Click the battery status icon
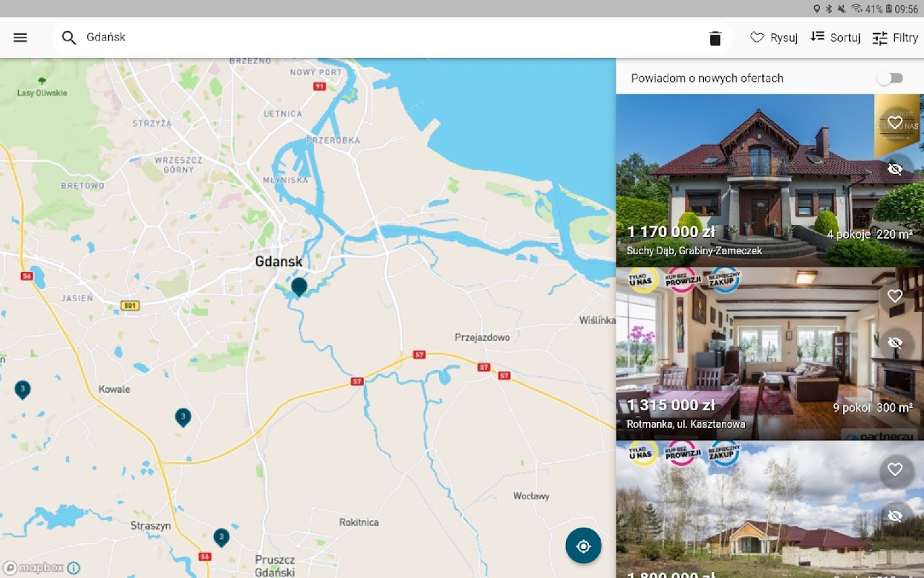Viewport: 924px width, 578px height. pyautogui.click(x=889, y=9)
